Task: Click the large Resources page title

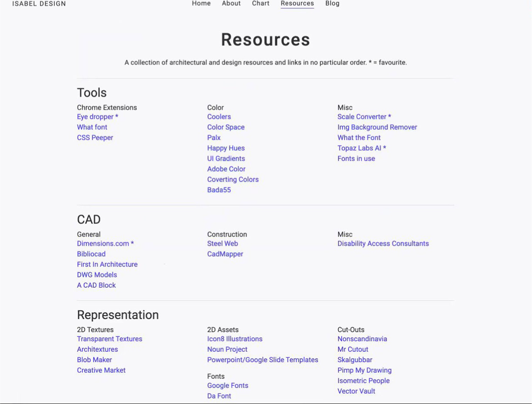Action: (x=265, y=39)
